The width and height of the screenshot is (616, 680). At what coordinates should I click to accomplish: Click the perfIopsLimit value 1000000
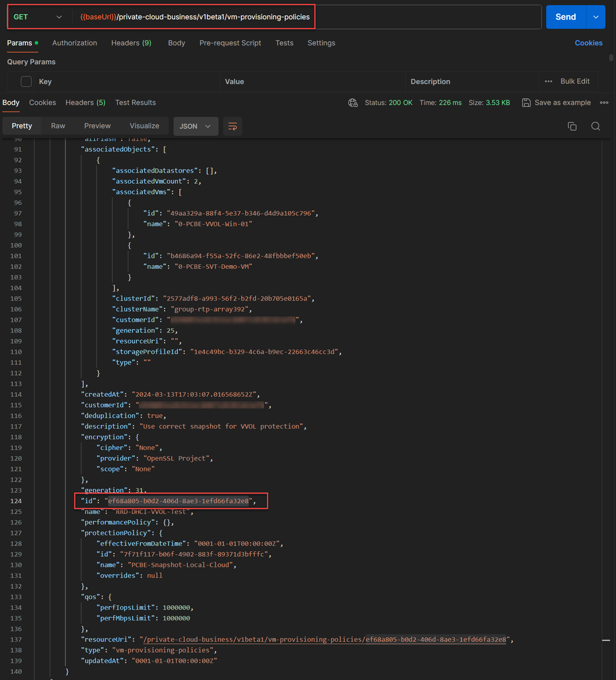176,608
